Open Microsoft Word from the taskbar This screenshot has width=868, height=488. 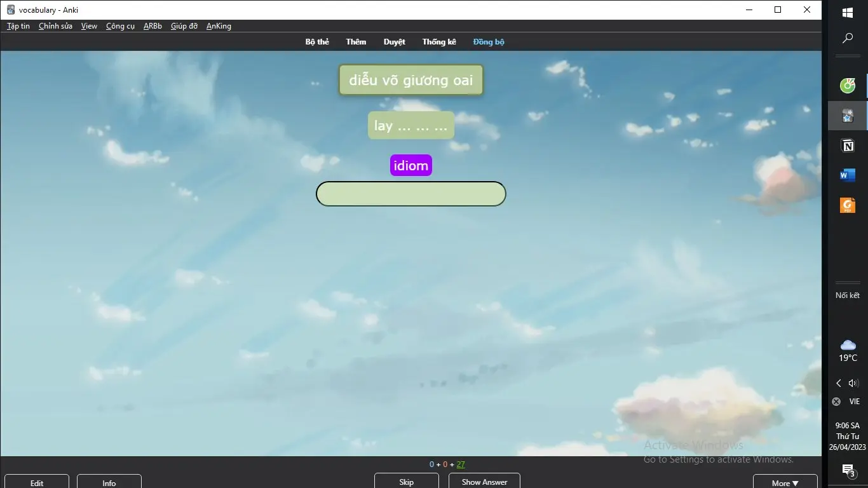pos(847,175)
